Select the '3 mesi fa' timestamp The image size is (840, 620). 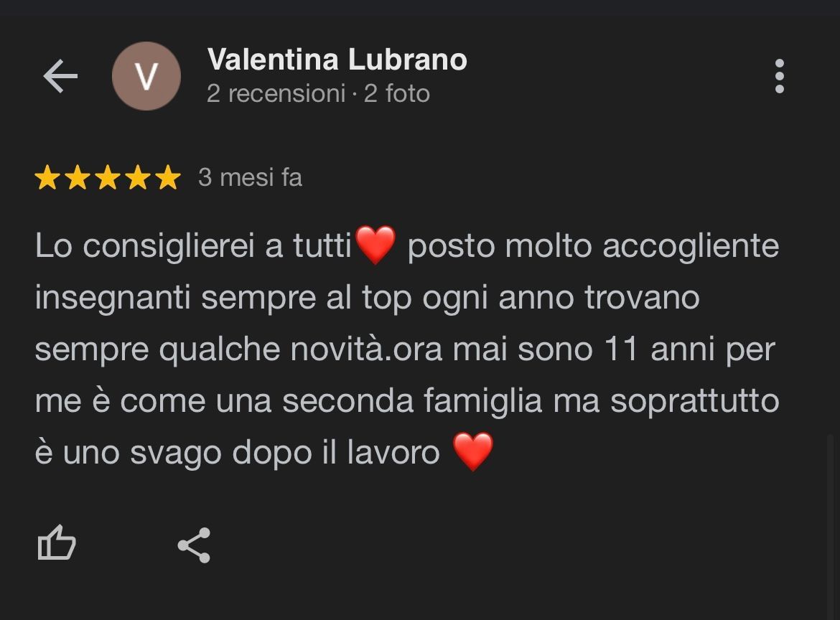point(250,177)
